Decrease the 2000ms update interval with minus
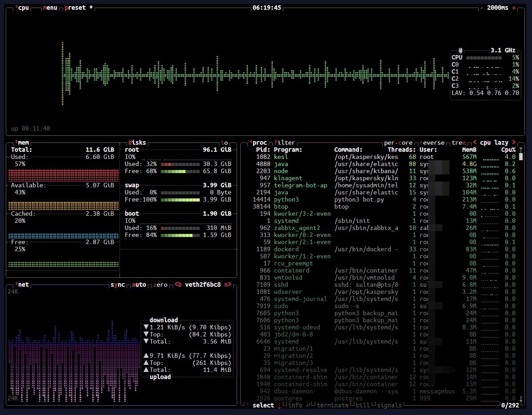Image resolution: width=532 pixels, height=415 pixels. coord(482,8)
